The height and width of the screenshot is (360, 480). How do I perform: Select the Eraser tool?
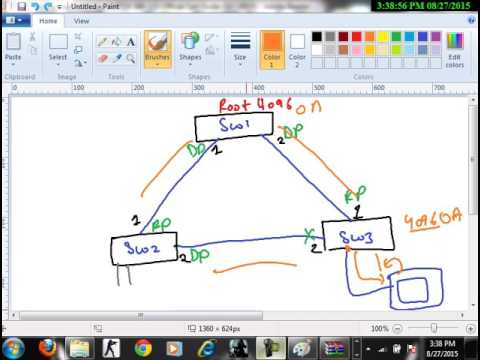(103, 59)
